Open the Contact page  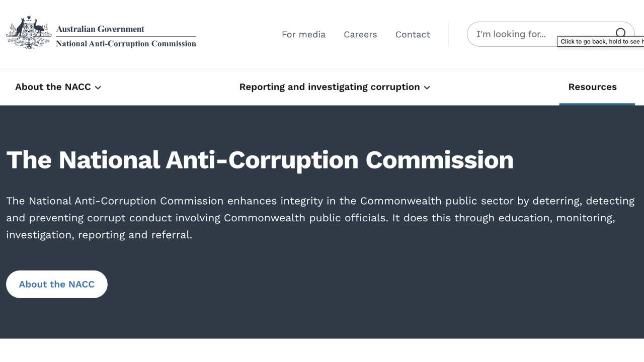413,34
